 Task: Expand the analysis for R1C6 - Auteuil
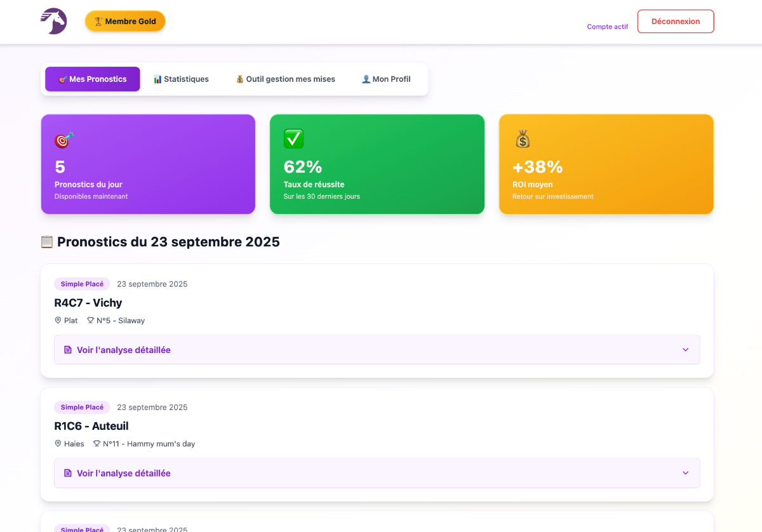click(x=377, y=472)
